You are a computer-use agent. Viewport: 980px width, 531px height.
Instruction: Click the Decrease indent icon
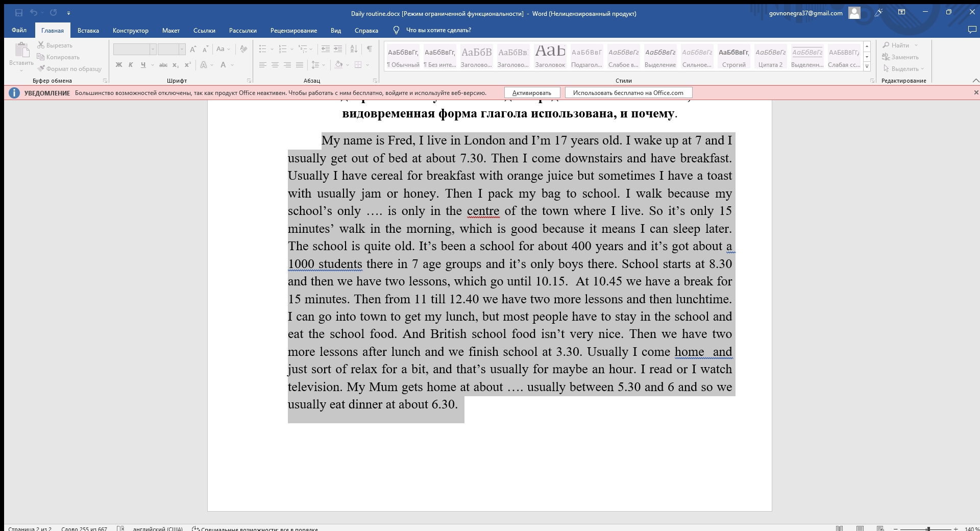coord(325,49)
